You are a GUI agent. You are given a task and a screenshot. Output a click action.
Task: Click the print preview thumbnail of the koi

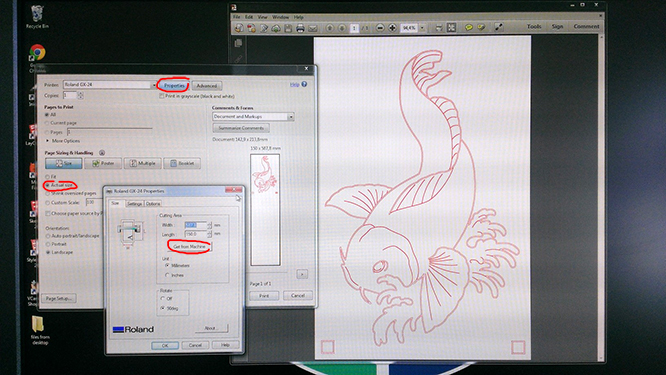265,210
